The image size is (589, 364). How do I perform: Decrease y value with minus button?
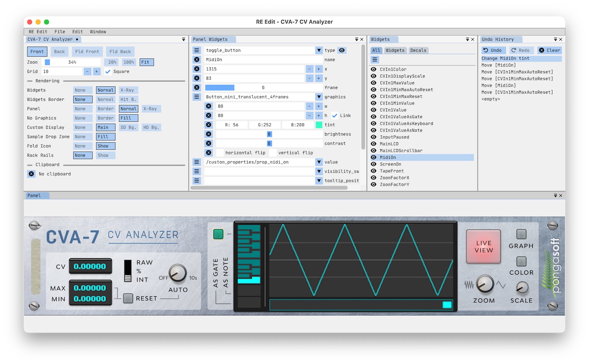pyautogui.click(x=309, y=78)
